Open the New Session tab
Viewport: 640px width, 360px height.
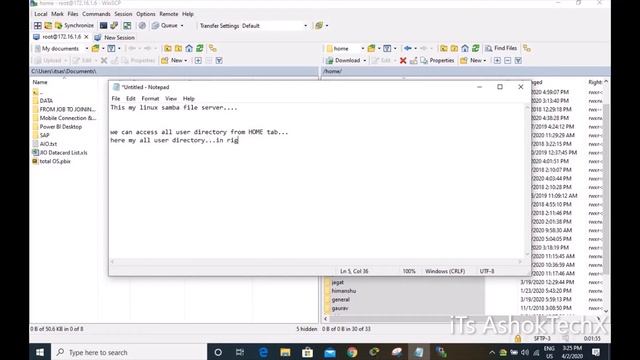coord(115,37)
